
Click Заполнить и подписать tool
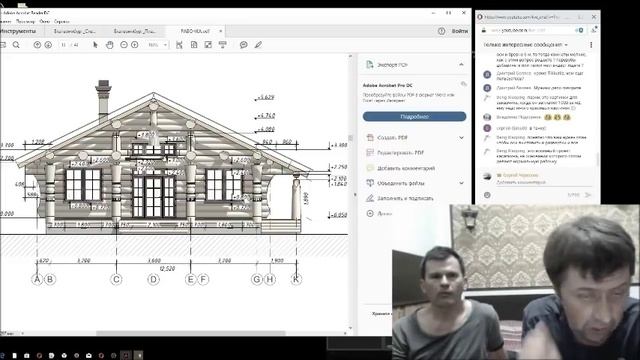click(405, 198)
